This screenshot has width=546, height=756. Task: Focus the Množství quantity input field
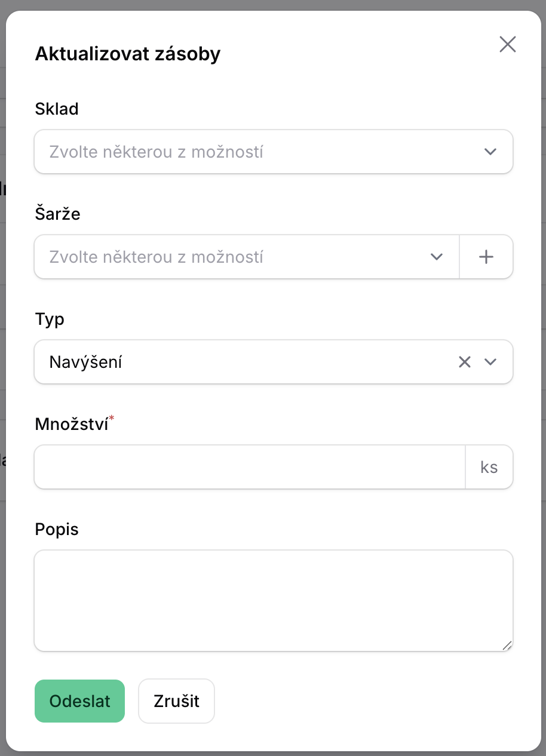[x=250, y=467]
